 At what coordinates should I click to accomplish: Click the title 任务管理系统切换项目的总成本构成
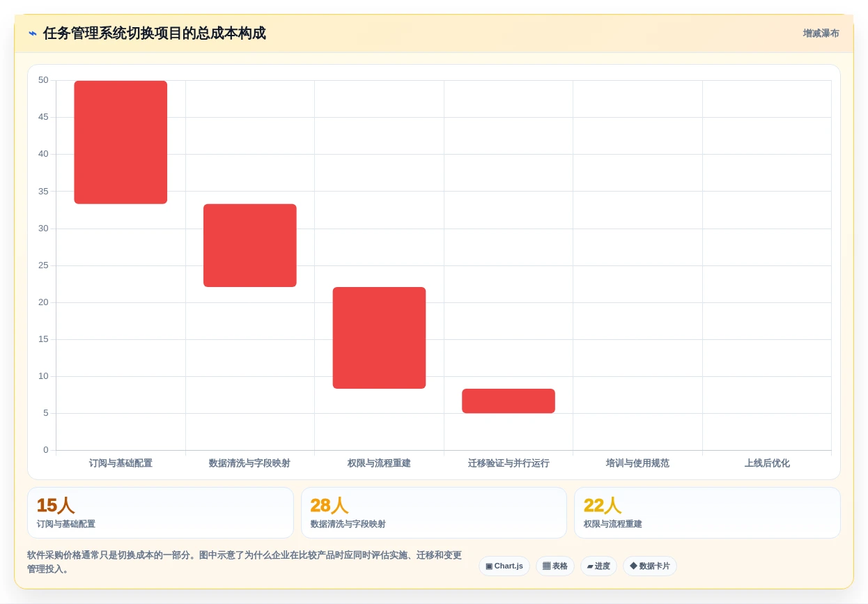(x=155, y=33)
